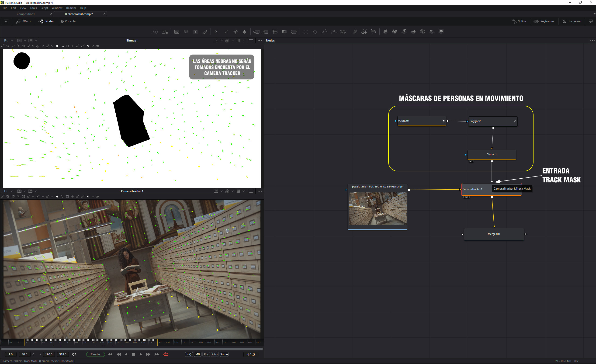
Task: Add a Brightness Contrast node
Action: coord(236,32)
